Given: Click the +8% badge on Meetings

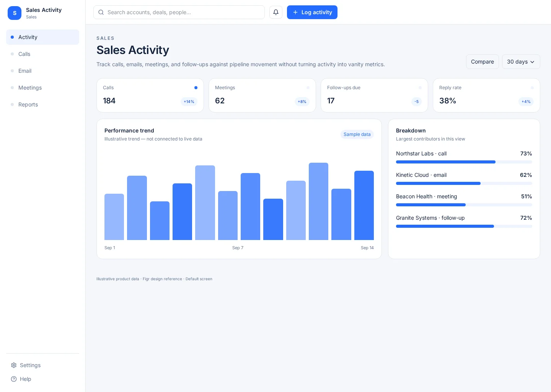Looking at the screenshot, I should click(302, 101).
